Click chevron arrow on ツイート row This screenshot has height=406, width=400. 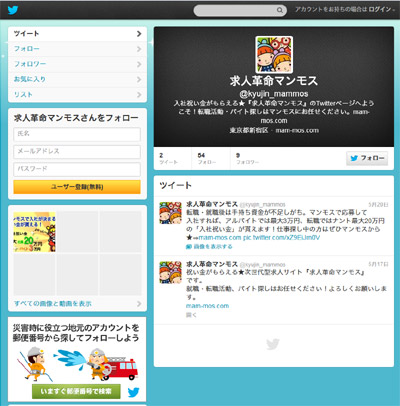click(x=139, y=34)
